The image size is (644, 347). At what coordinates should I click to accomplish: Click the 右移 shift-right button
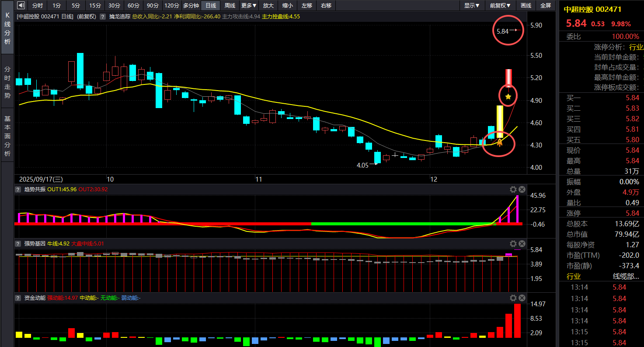coord(326,6)
